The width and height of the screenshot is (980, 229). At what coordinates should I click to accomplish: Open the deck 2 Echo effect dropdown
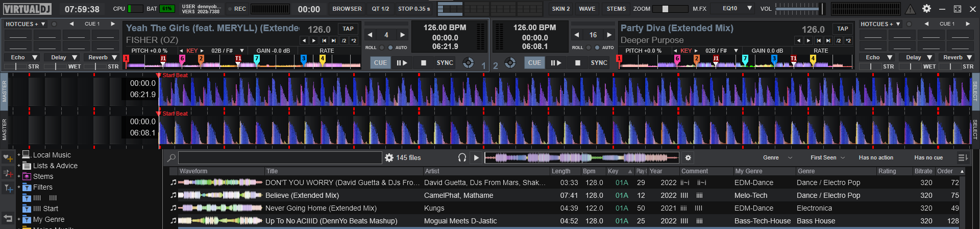[x=877, y=57]
